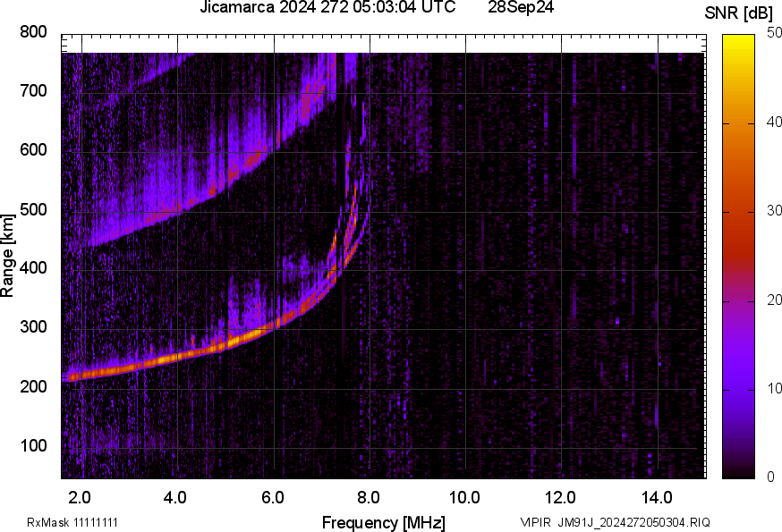Click the Range [km] axis label

point(8,254)
